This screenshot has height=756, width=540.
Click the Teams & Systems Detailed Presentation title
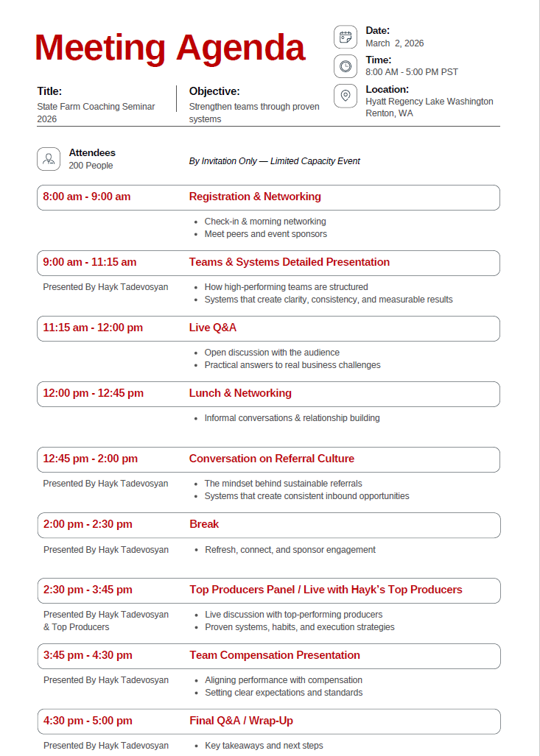(x=289, y=262)
